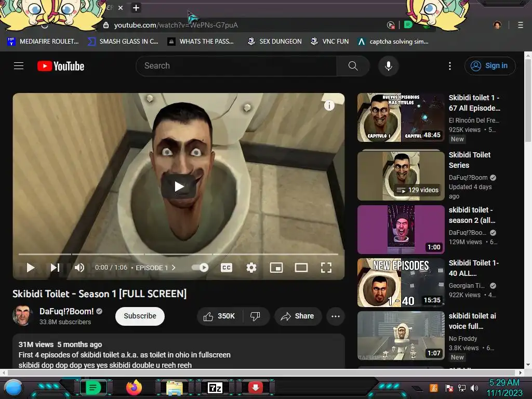Image resolution: width=532 pixels, height=399 pixels.
Task: Click the horizontal page scrollbar
Action: (x=261, y=373)
